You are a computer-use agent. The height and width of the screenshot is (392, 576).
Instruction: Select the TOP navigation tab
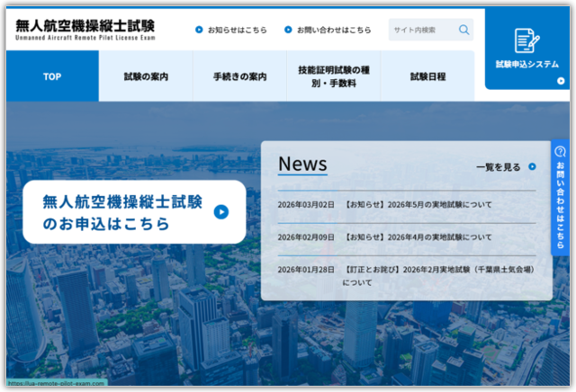coord(52,76)
